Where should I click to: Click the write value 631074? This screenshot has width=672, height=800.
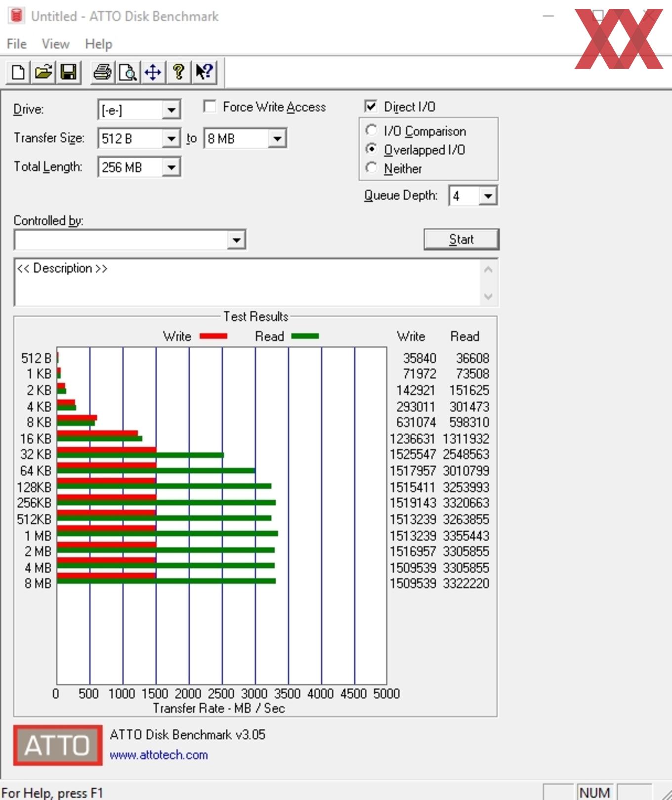coord(416,422)
